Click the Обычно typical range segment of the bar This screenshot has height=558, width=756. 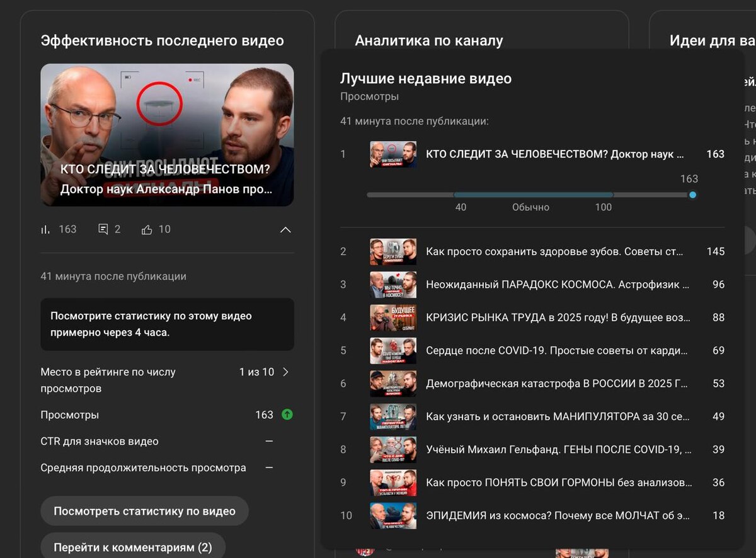coord(533,195)
